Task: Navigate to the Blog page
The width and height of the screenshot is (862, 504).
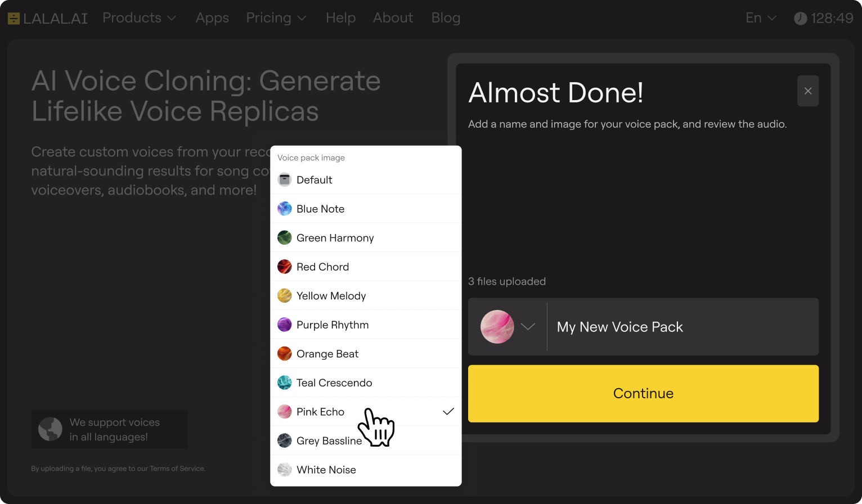Action: pyautogui.click(x=446, y=17)
